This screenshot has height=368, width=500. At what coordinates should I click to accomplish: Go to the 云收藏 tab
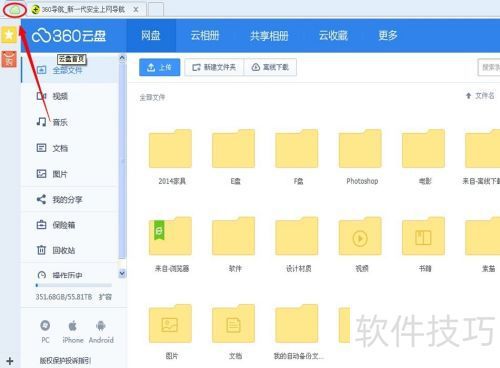pyautogui.click(x=333, y=35)
